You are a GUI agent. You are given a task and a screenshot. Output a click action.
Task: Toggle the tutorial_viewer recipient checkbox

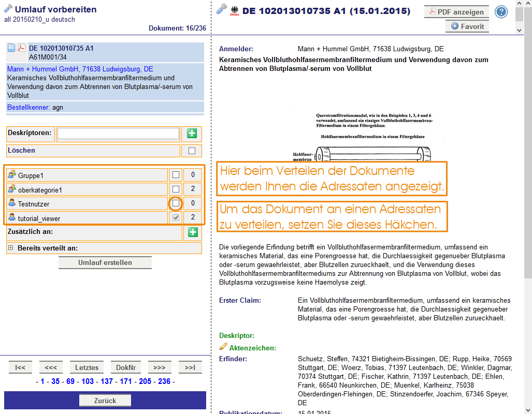pyautogui.click(x=176, y=217)
